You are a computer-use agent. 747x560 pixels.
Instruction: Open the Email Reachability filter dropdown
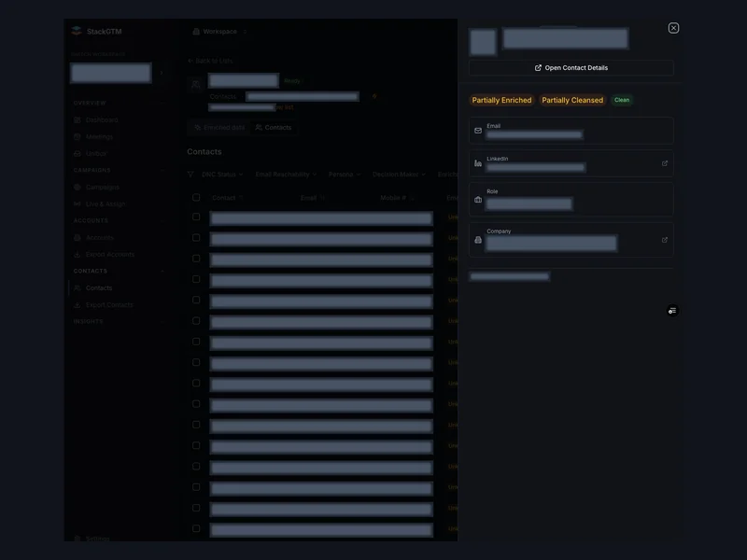(x=286, y=175)
